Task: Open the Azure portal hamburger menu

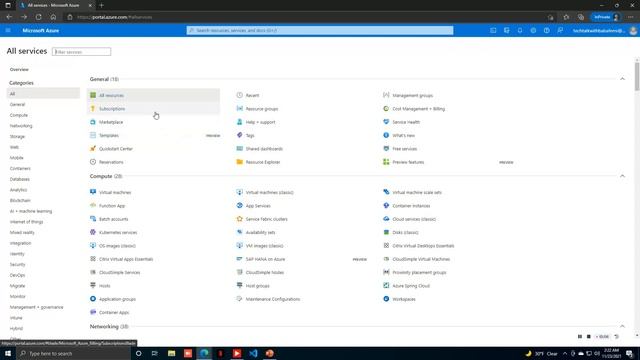Action: [8, 31]
